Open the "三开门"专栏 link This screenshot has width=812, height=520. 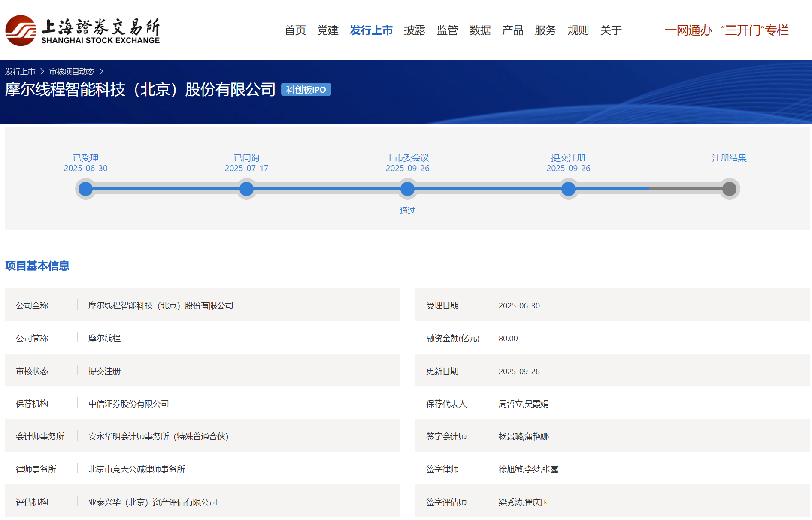pyautogui.click(x=755, y=30)
